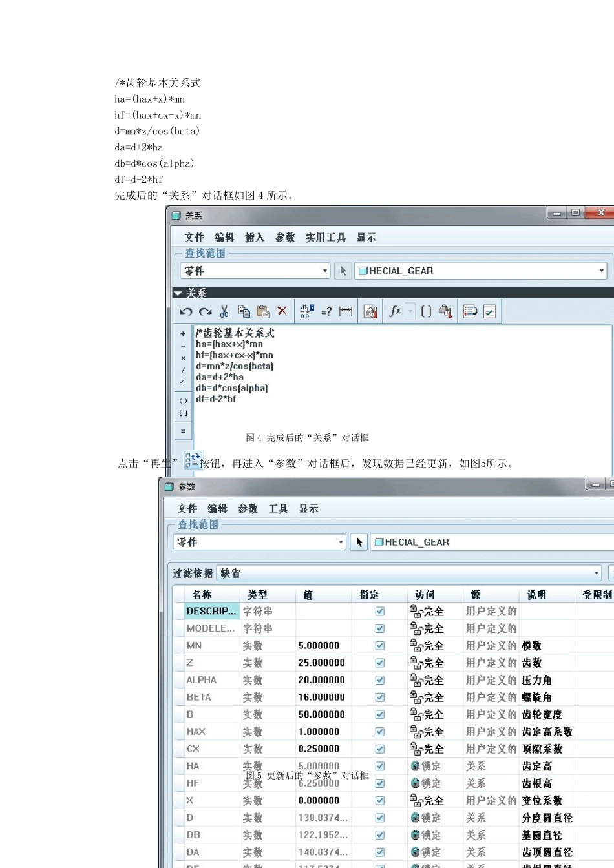
Task: Toggle 指定 checkbox for ALPHA row
Action: [x=380, y=680]
